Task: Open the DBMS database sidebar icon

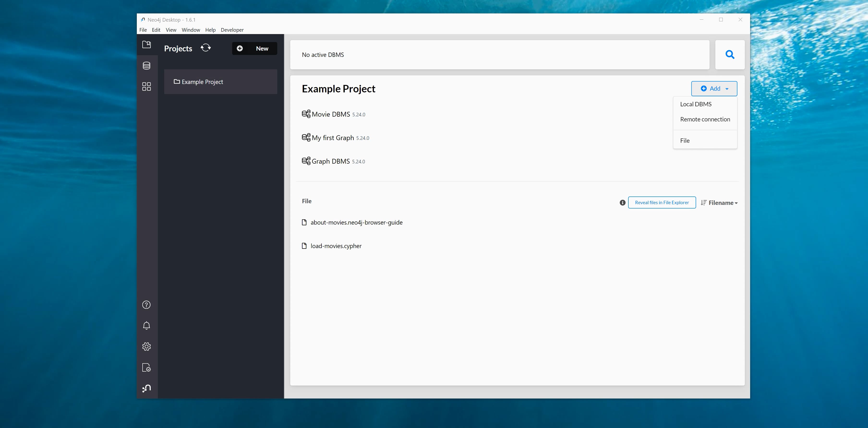Action: pos(146,66)
